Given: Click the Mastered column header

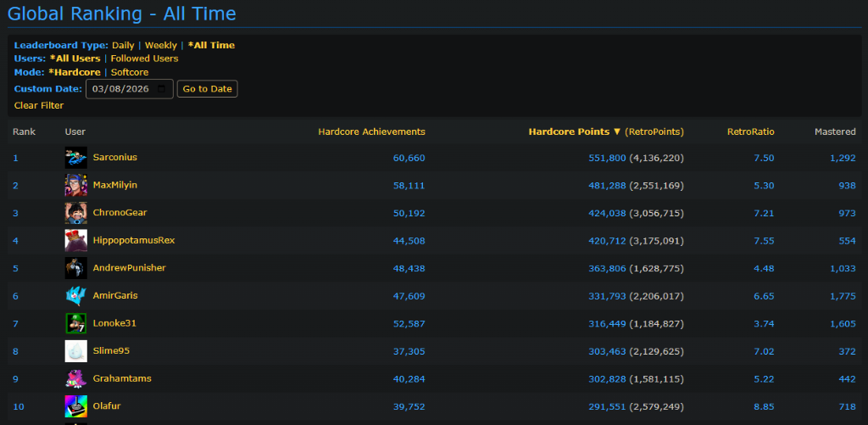Looking at the screenshot, I should point(835,131).
